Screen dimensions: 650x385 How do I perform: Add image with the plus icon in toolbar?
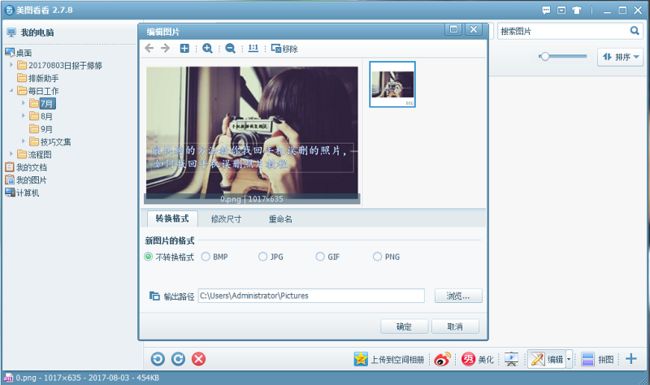click(x=184, y=48)
